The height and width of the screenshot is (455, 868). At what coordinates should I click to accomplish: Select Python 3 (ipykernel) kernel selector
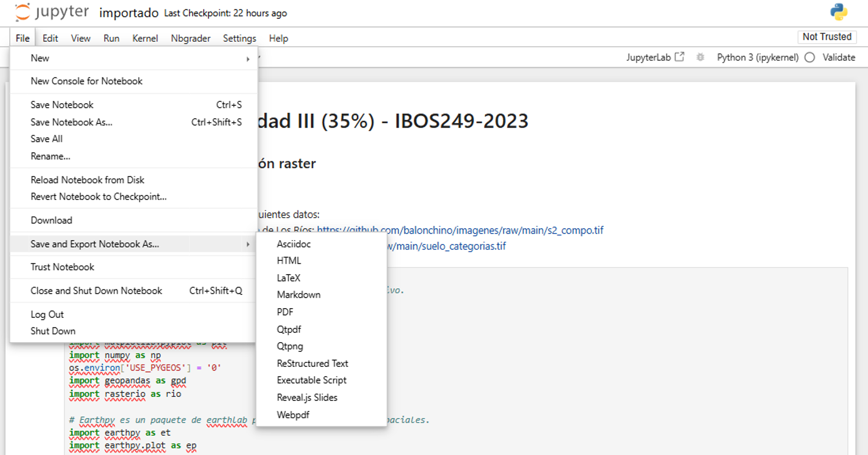click(757, 58)
